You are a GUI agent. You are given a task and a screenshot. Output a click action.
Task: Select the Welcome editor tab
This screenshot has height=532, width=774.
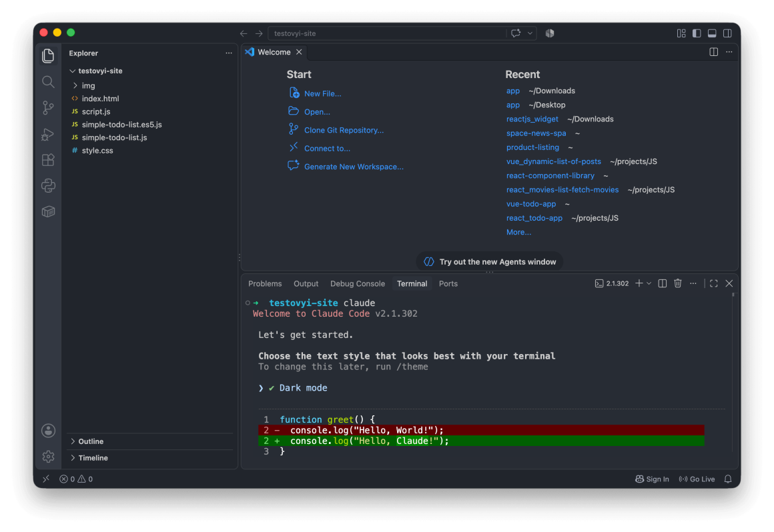[274, 52]
